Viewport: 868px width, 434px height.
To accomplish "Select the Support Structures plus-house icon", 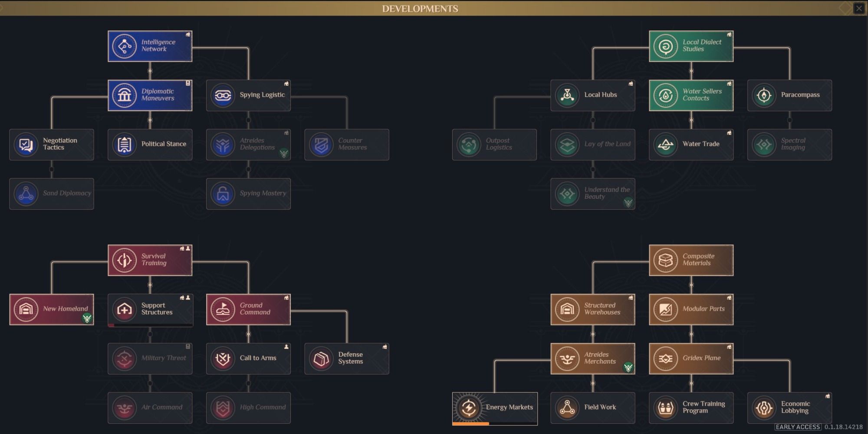I will pos(125,309).
